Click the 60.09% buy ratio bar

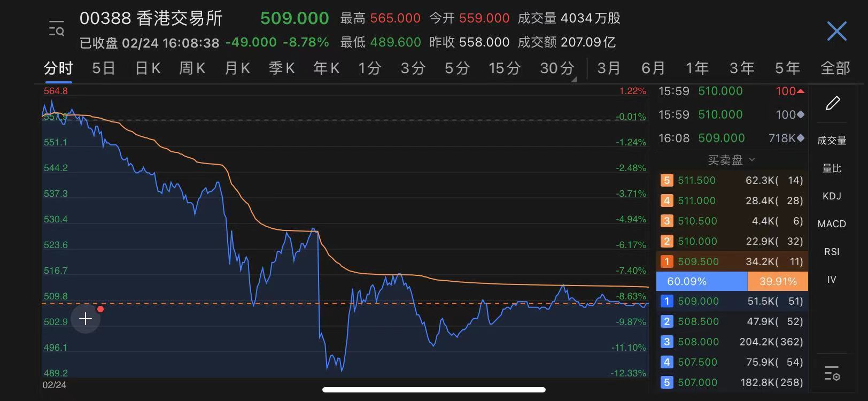click(702, 281)
